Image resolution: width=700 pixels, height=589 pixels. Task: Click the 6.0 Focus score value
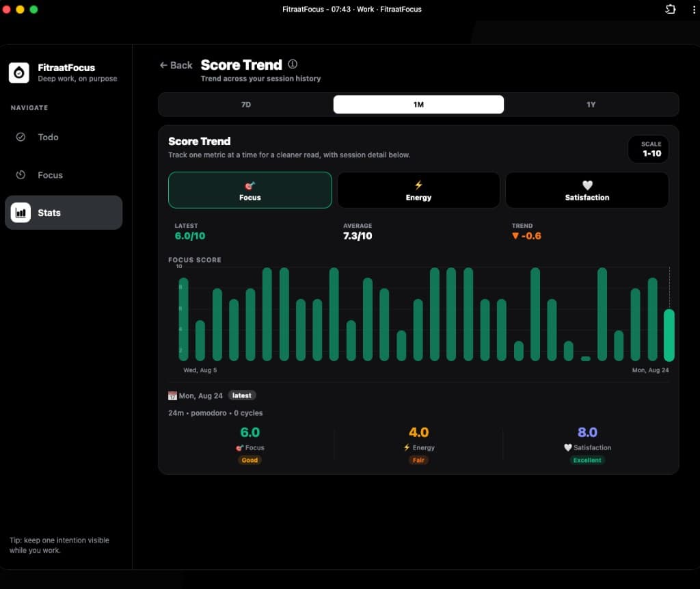coord(250,432)
